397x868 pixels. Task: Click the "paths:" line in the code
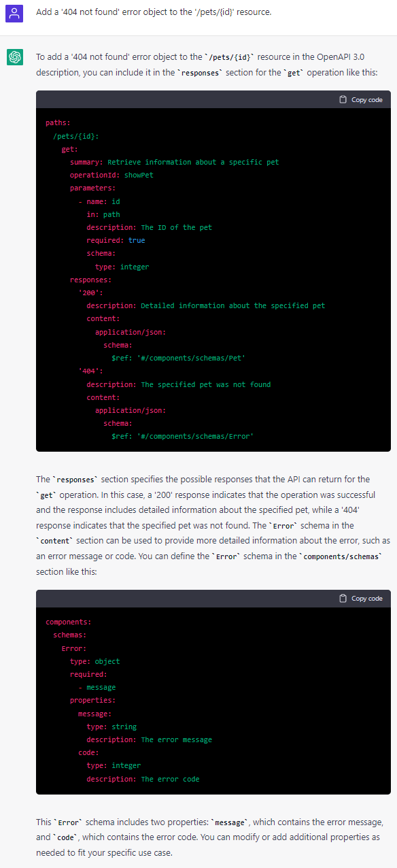[58, 123]
